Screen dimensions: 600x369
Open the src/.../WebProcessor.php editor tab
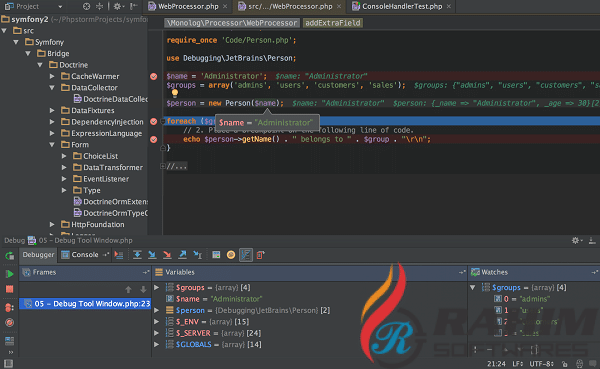[290, 7]
